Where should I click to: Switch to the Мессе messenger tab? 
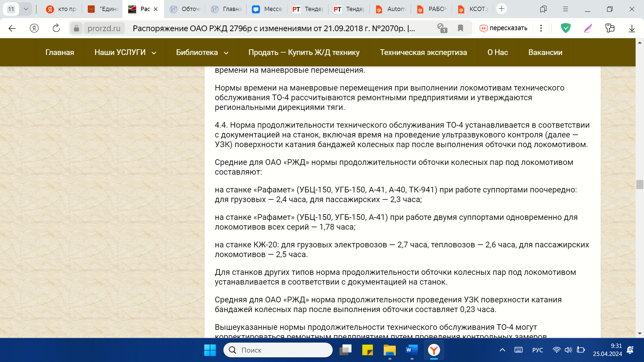click(x=267, y=9)
